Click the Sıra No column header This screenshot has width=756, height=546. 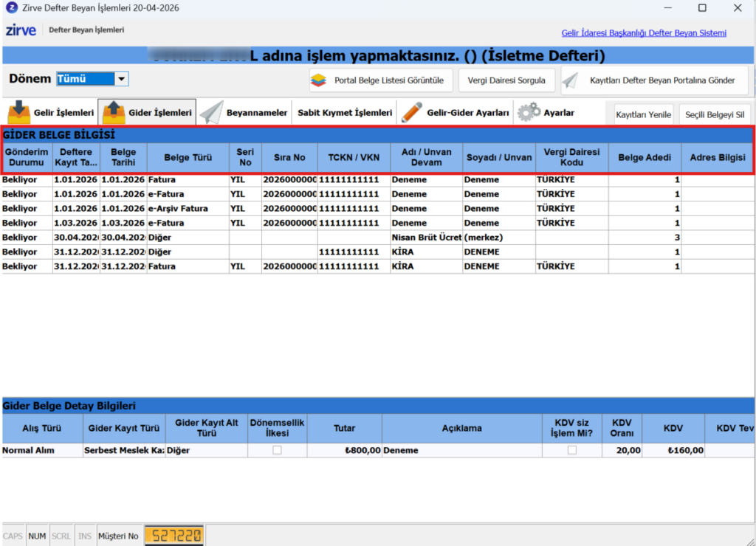point(289,157)
